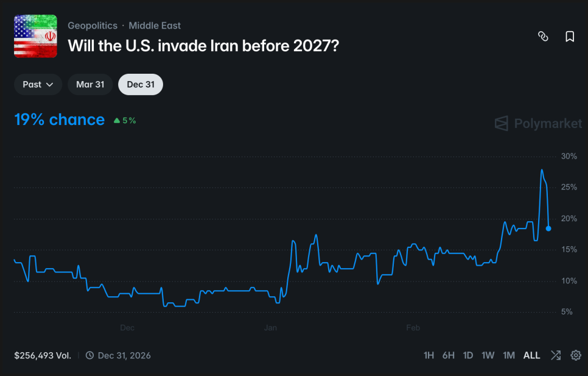The width and height of the screenshot is (588, 376).
Task: Copy the market link icon
Action: coord(543,37)
